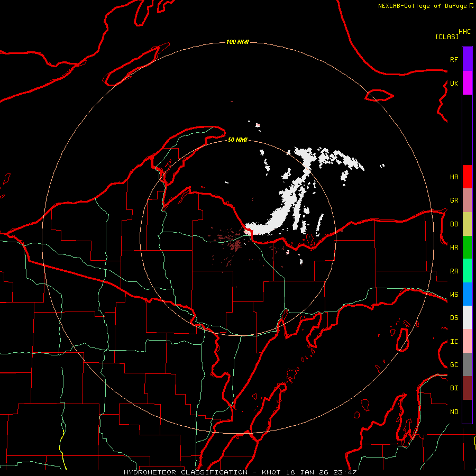Click the 'GR' legend label
The image size is (476, 476).
[x=454, y=200]
